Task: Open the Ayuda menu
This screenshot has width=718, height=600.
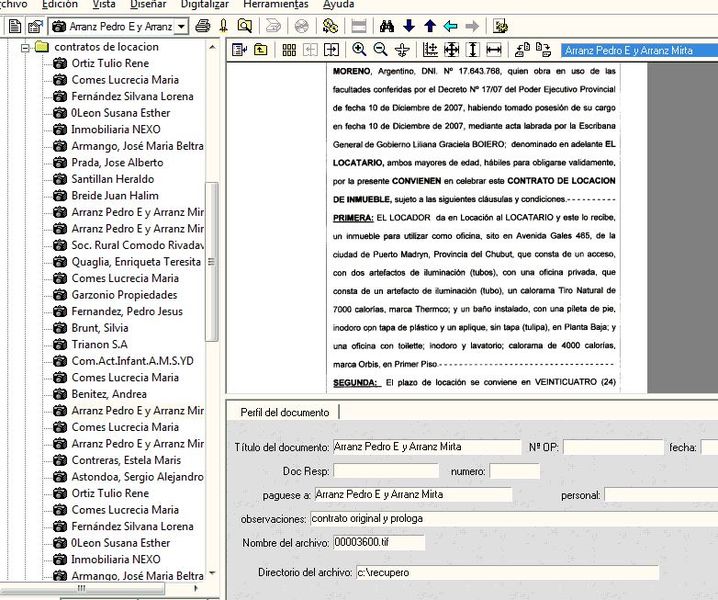Action: pyautogui.click(x=338, y=4)
